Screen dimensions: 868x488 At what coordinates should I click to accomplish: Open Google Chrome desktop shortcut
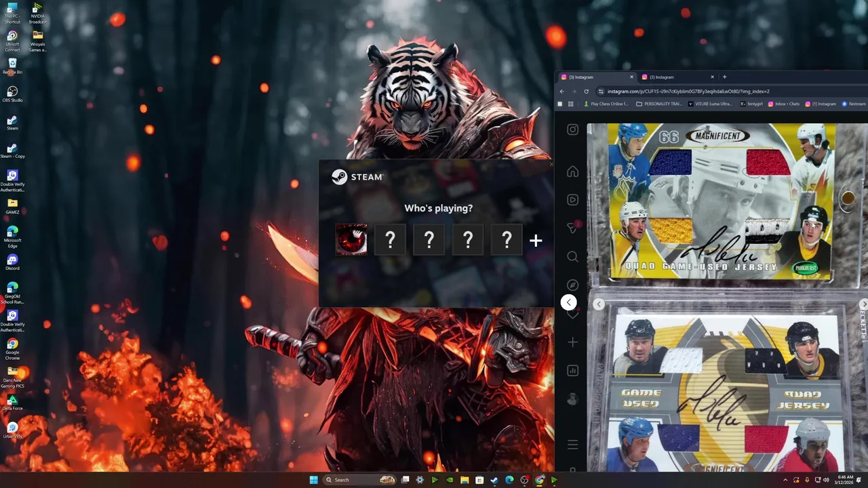12,348
